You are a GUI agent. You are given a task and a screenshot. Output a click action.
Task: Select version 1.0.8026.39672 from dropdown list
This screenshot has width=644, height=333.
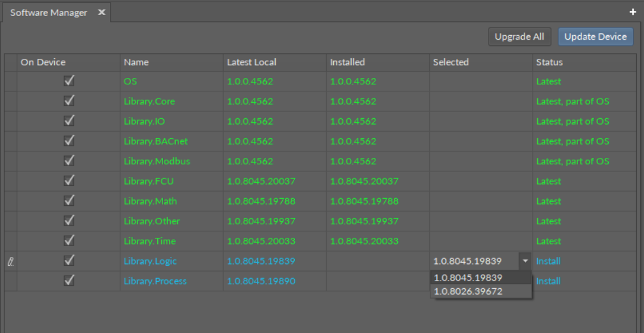pyautogui.click(x=468, y=291)
